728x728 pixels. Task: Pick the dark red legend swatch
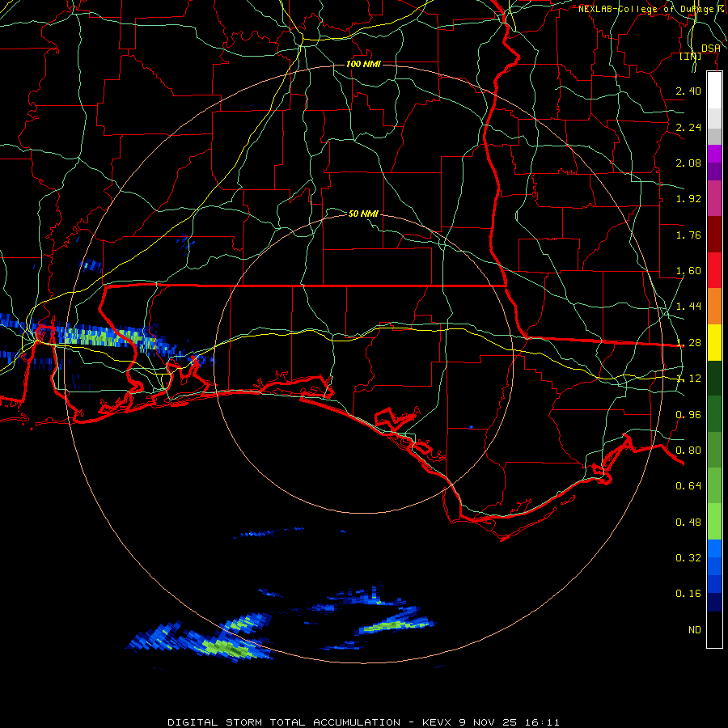click(714, 235)
